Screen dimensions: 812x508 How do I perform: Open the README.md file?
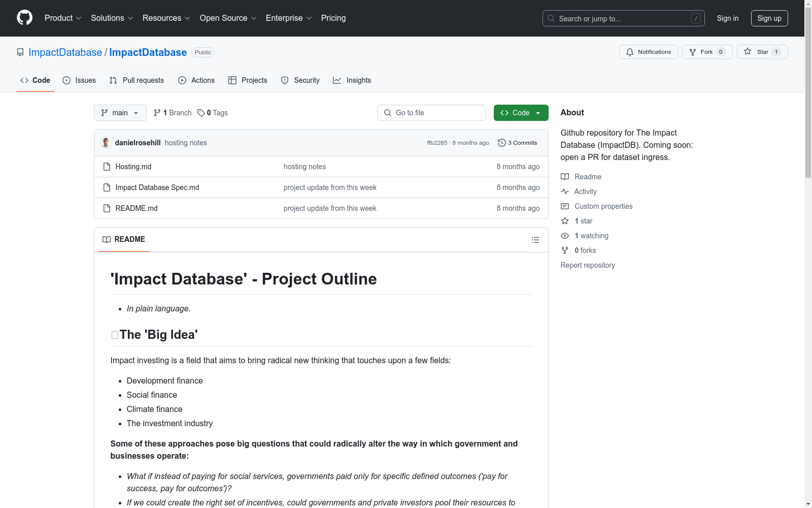tap(137, 208)
